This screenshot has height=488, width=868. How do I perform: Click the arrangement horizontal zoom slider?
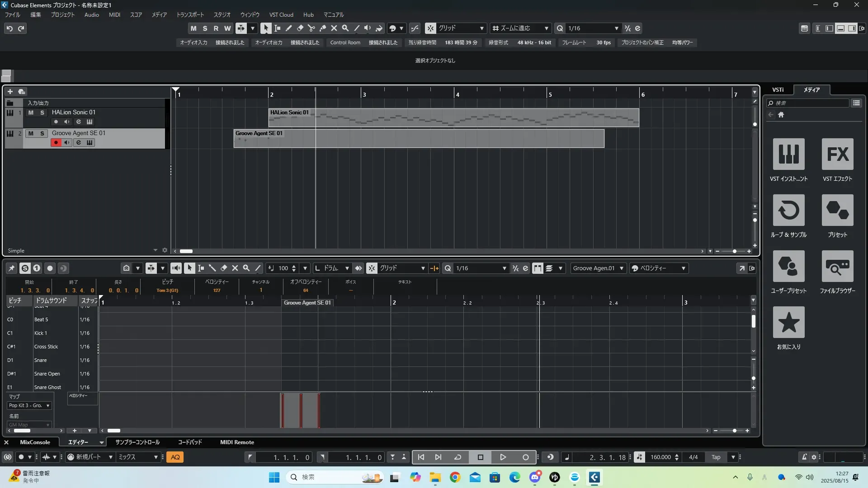pyautogui.click(x=734, y=251)
